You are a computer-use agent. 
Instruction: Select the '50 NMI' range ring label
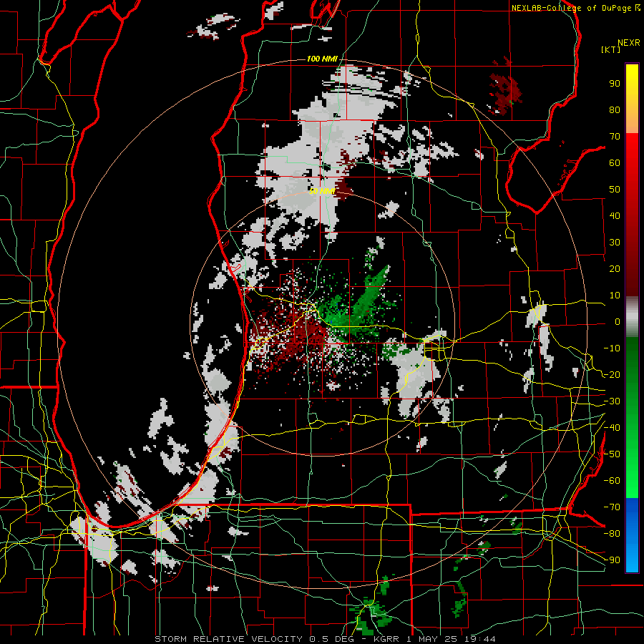click(x=323, y=191)
